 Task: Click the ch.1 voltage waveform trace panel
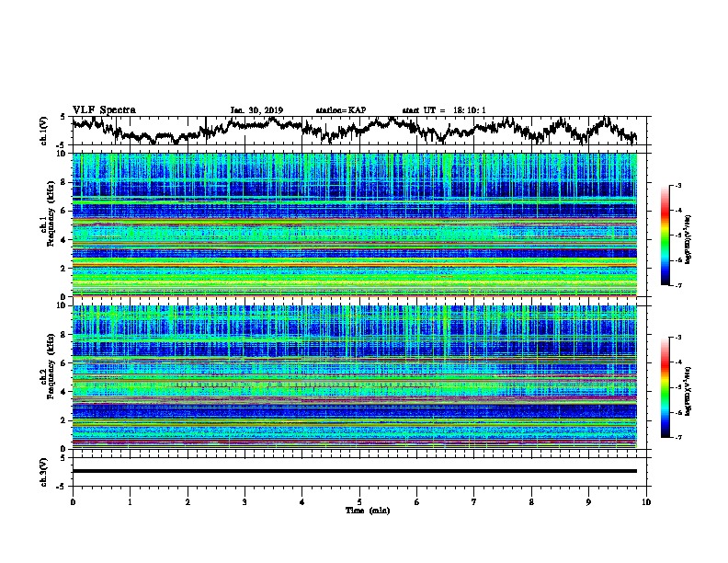pyautogui.click(x=359, y=131)
